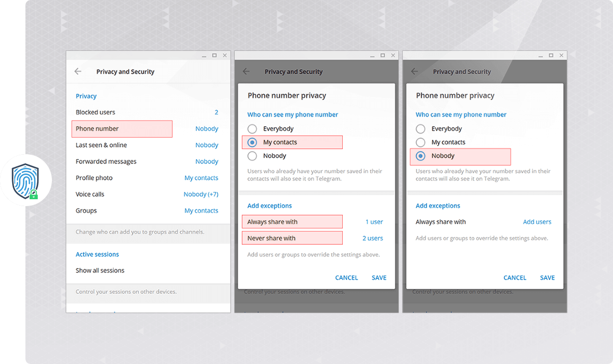Click the back arrow in left Privacy panel
This screenshot has width=613, height=364.
pyautogui.click(x=78, y=72)
